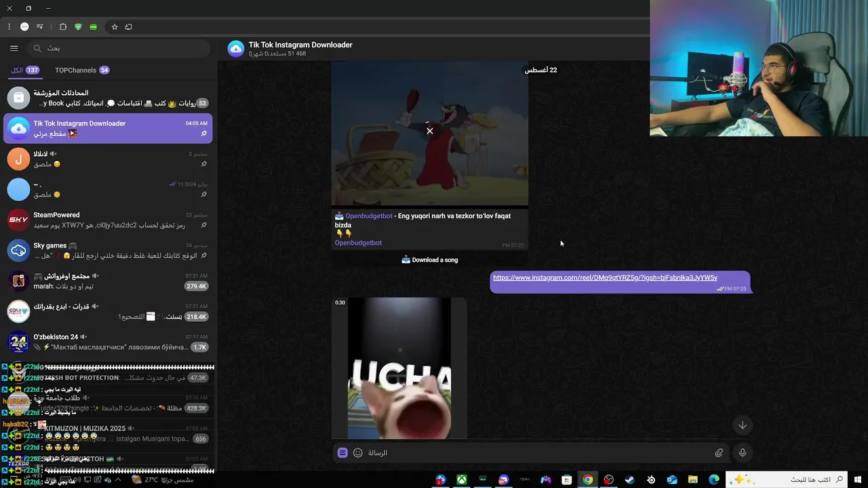Screen dimensions: 868x488
Task: Open the archived chats row المحادثات المؤرشفة
Action: (x=108, y=98)
